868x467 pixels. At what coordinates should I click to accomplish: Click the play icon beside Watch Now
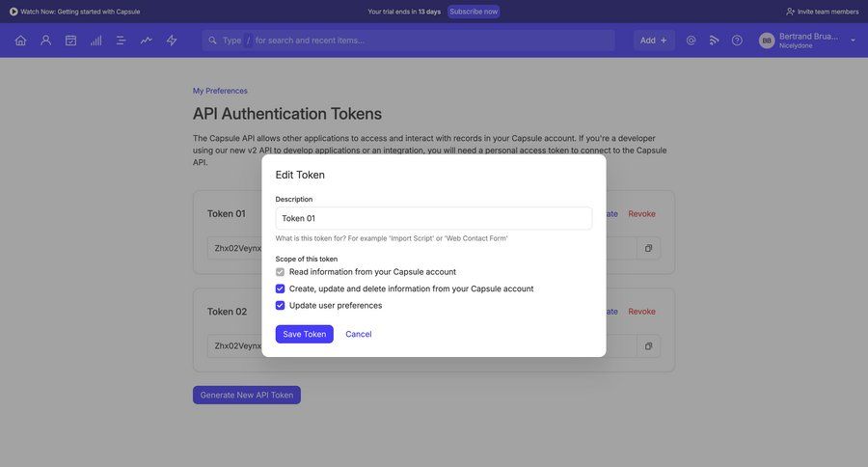pyautogui.click(x=14, y=12)
